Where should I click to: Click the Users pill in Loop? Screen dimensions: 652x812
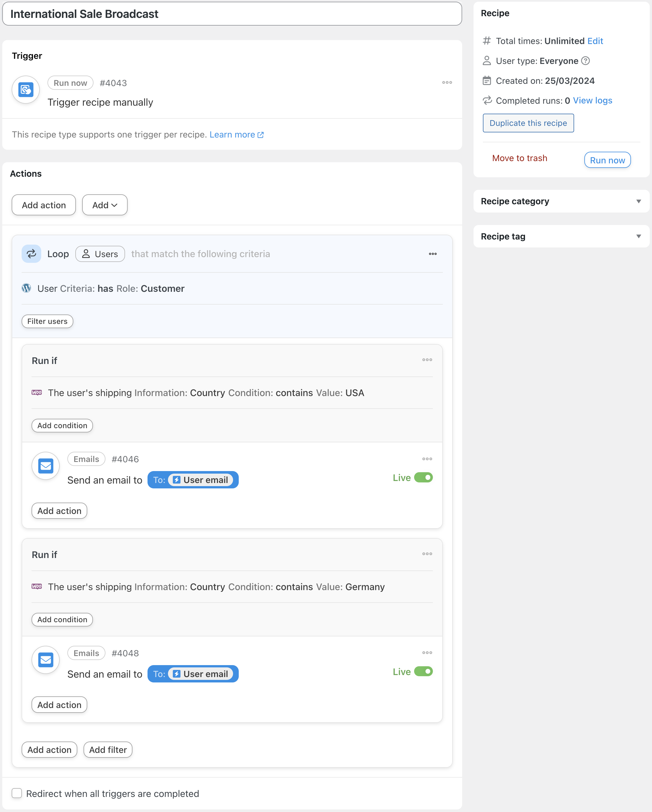[100, 254]
